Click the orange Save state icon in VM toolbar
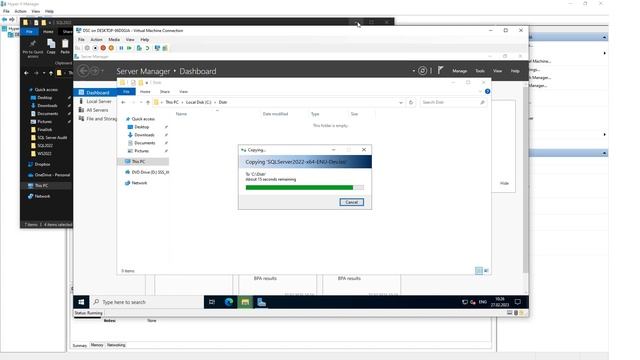Viewport: 640px width, 360px height. (111, 48)
